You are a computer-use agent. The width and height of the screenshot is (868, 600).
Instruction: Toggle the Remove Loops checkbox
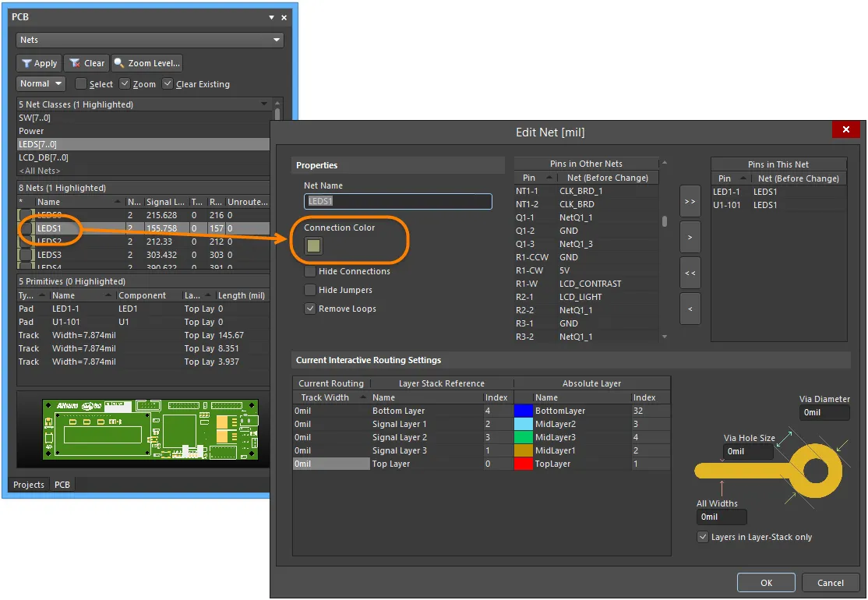311,309
